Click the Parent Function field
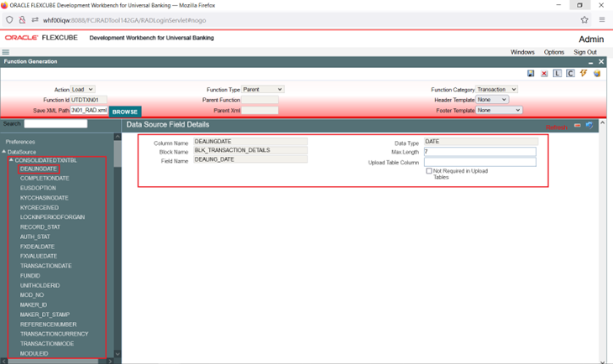This screenshot has width=613, height=364. (x=259, y=100)
